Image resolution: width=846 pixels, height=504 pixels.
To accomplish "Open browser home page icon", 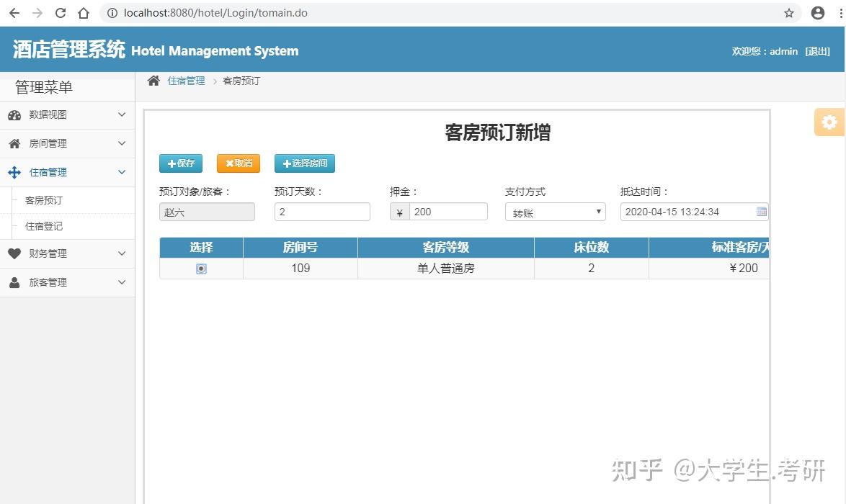I will pyautogui.click(x=84, y=13).
